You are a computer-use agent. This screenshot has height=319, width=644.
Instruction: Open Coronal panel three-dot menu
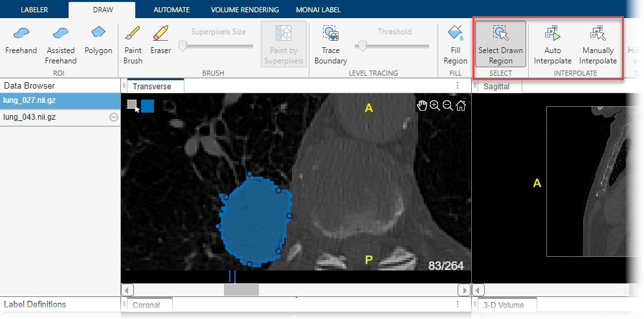(457, 304)
